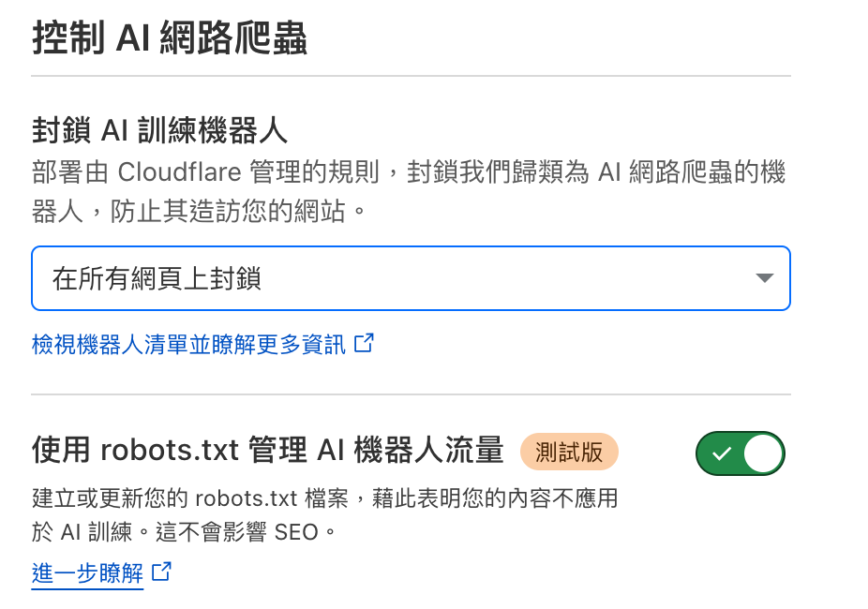
Task: Click the SEO text in robots.txt description
Action: [296, 532]
